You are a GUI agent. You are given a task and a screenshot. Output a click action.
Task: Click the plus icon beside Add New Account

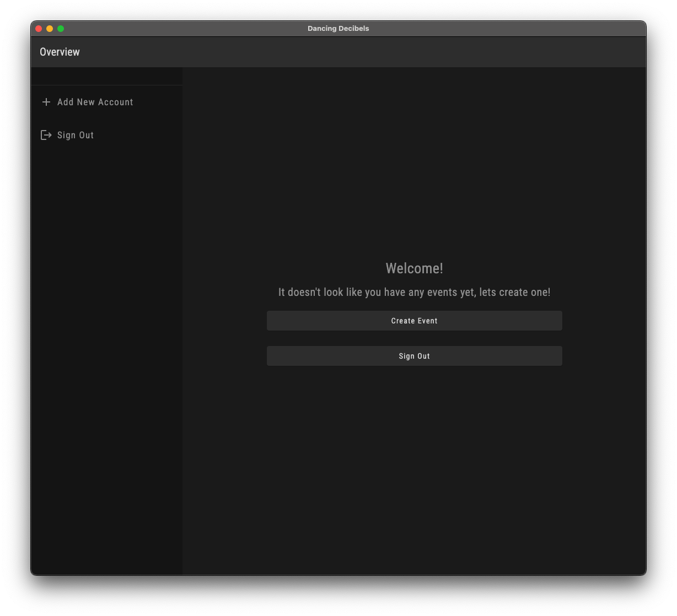click(x=46, y=102)
